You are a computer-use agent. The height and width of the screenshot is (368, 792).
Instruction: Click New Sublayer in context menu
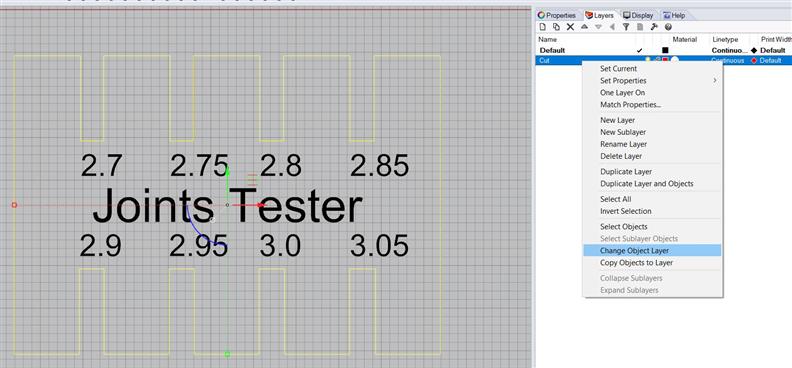(623, 132)
